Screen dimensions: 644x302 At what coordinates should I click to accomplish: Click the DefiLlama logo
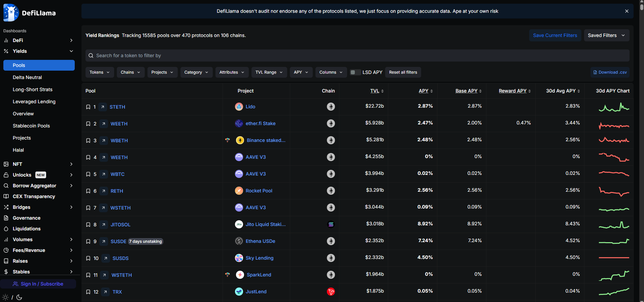click(x=30, y=13)
